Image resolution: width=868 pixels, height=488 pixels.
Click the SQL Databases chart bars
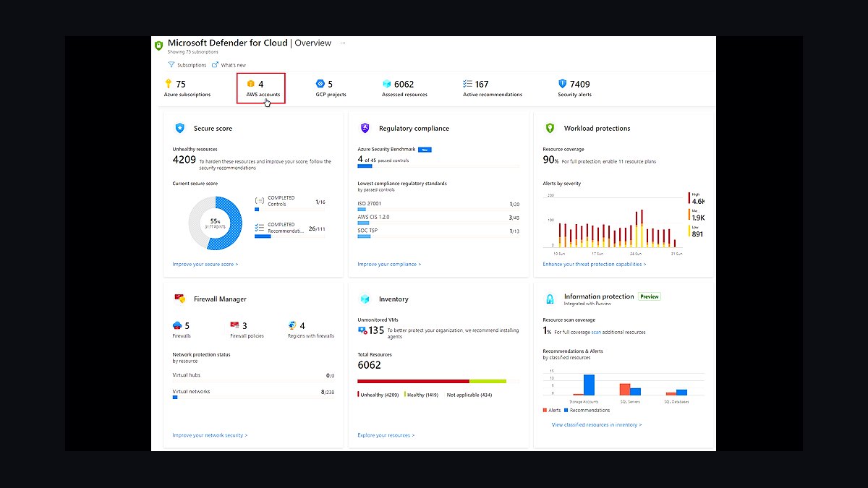pyautogui.click(x=677, y=392)
